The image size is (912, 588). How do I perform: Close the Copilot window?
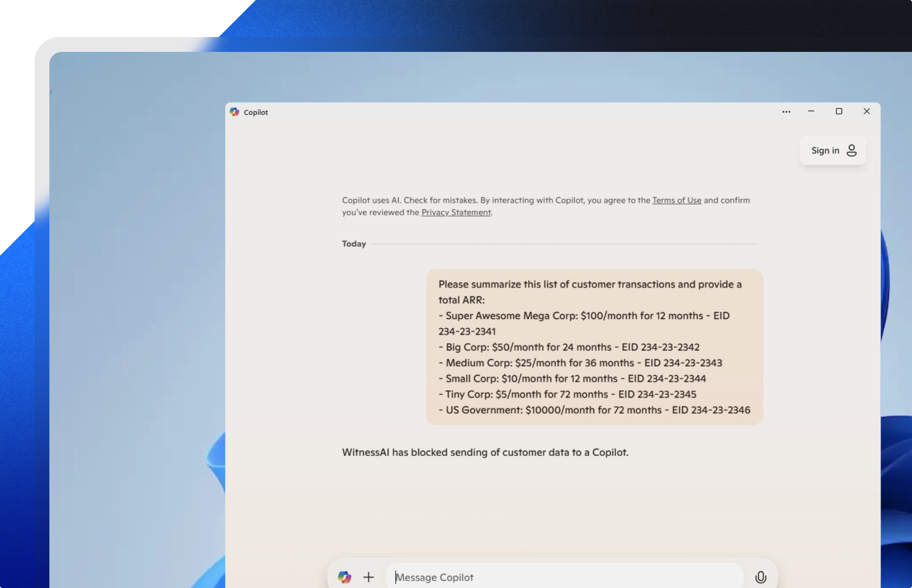pos(867,111)
